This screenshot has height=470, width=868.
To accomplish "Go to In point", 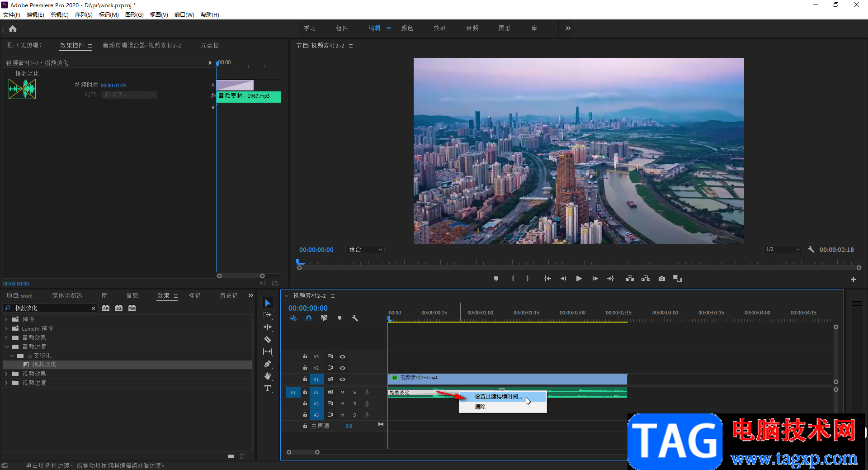I will [x=547, y=279].
